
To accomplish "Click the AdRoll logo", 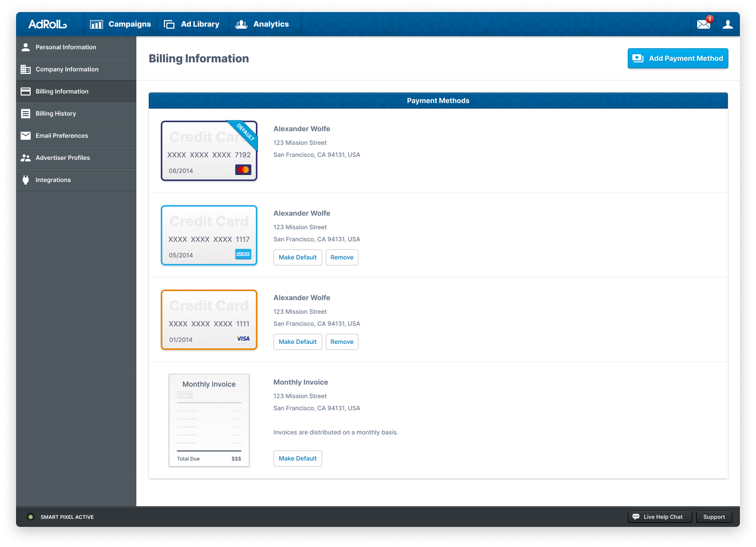I will (x=47, y=24).
